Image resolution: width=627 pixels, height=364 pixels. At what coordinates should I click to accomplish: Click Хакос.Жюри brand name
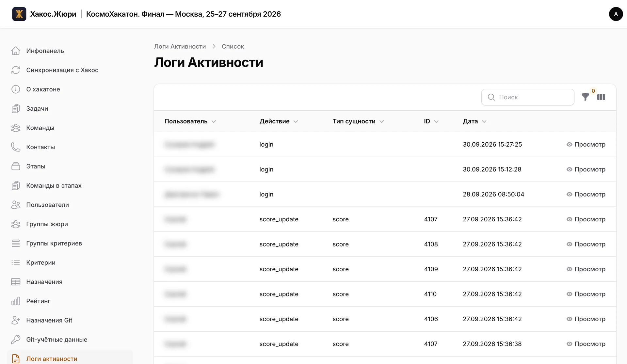point(53,14)
